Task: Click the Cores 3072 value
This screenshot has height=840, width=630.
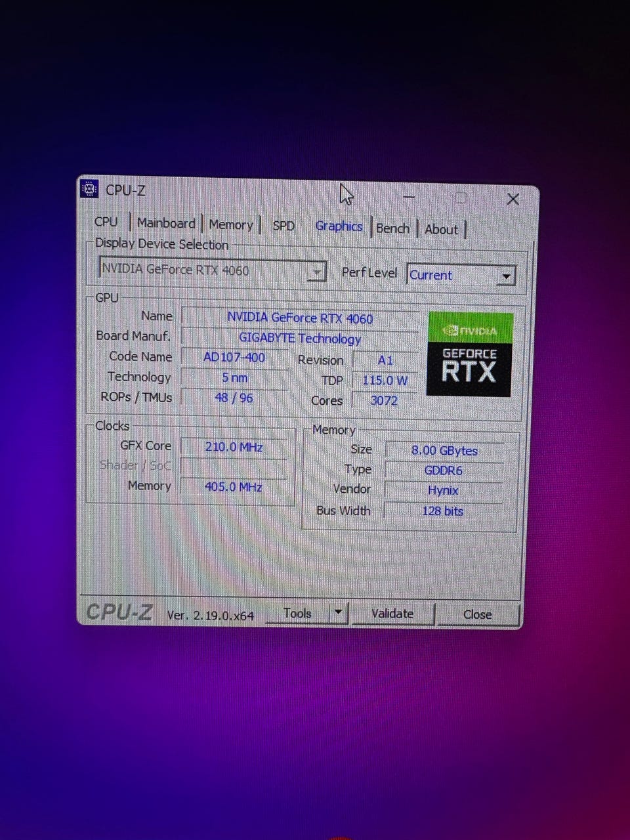Action: pyautogui.click(x=385, y=400)
